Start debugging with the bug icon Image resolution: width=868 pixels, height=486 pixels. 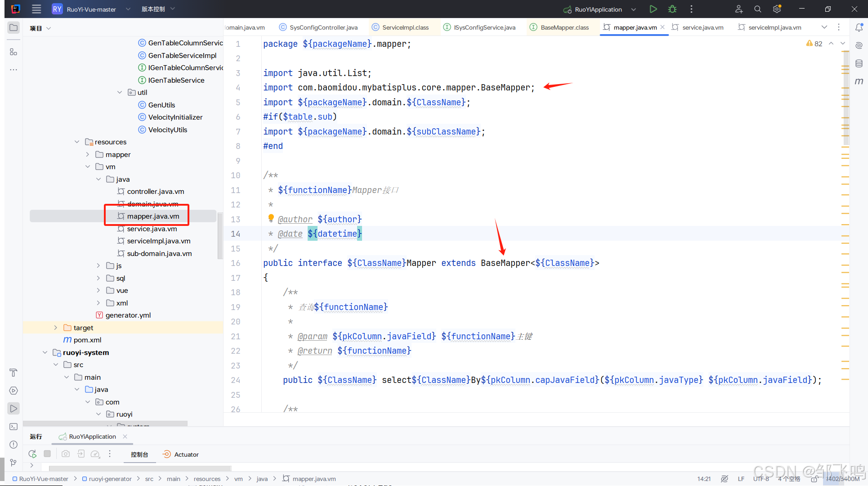[x=672, y=9]
